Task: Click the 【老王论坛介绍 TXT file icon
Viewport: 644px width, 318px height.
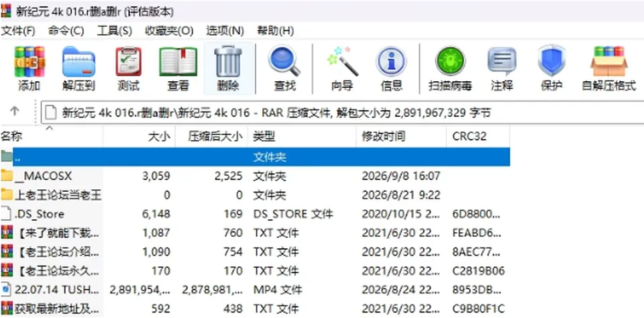Action: click(7, 252)
